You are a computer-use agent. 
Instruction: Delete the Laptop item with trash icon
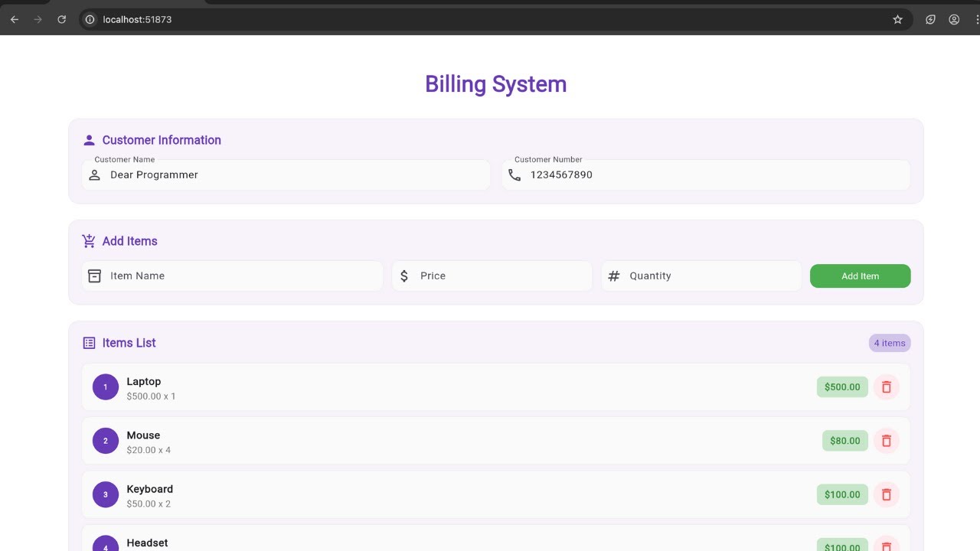(887, 387)
